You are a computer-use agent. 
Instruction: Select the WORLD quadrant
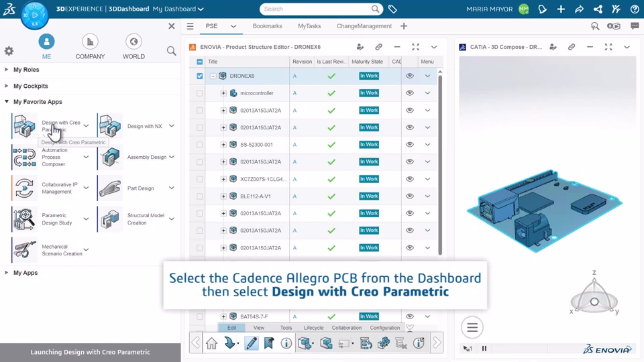pyautogui.click(x=134, y=47)
